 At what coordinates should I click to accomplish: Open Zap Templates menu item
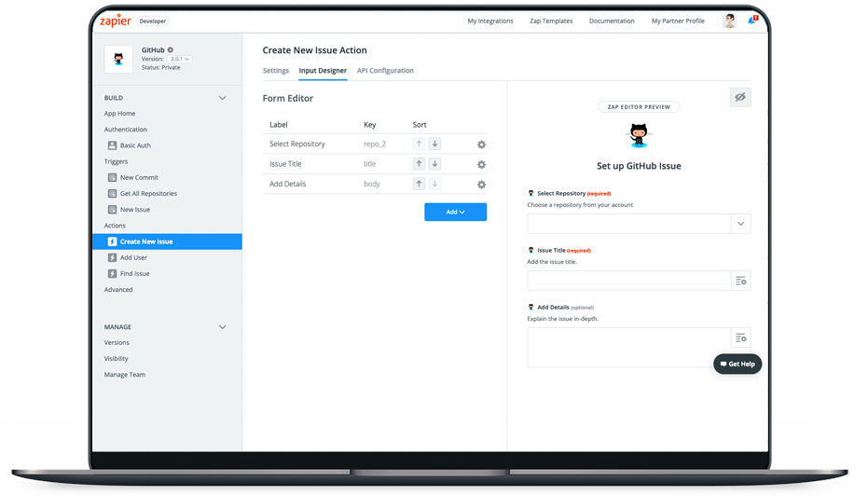coord(551,21)
